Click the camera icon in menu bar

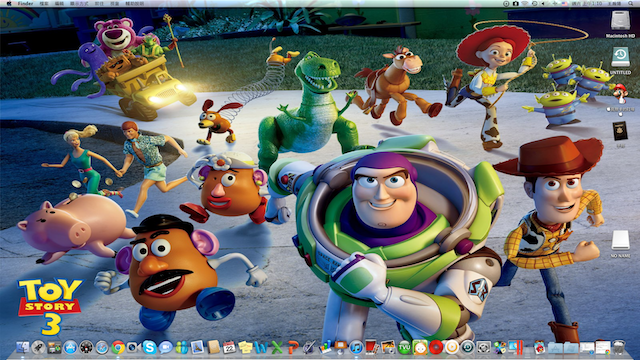[516, 3]
